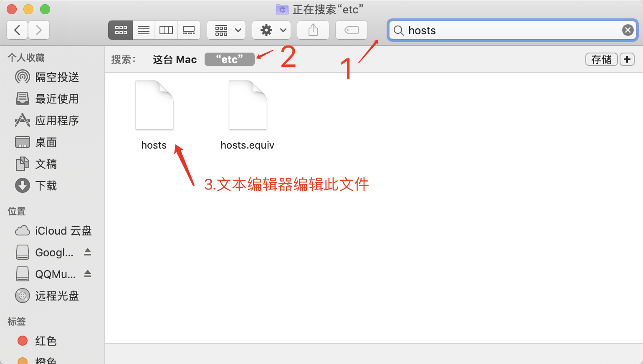Go back with the left chevron button

(x=18, y=30)
